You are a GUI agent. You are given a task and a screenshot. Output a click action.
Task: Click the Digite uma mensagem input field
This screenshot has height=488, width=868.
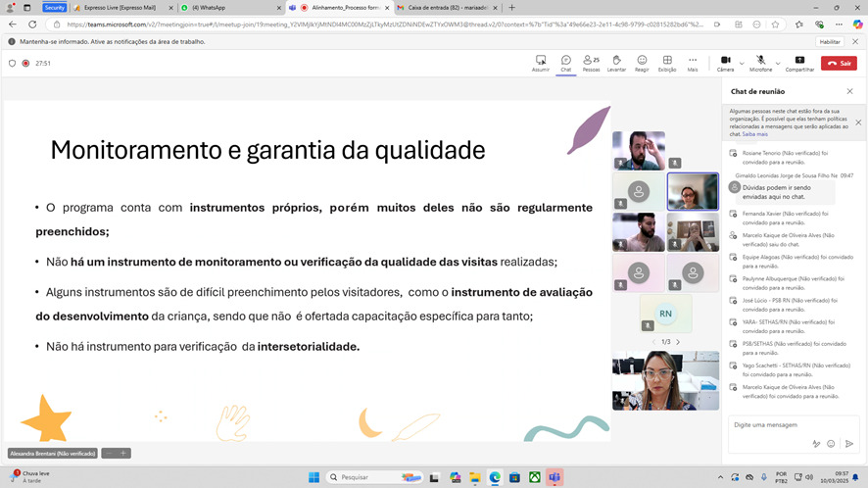(784, 425)
